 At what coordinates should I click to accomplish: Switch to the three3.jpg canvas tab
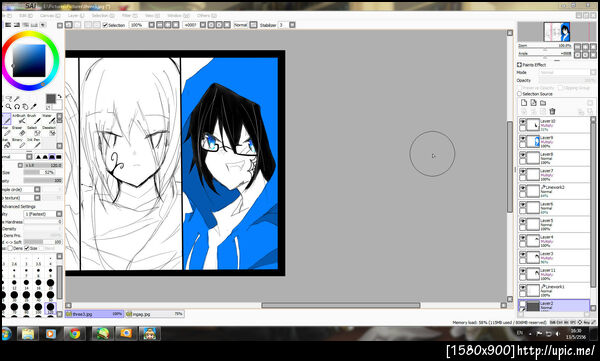click(x=94, y=314)
